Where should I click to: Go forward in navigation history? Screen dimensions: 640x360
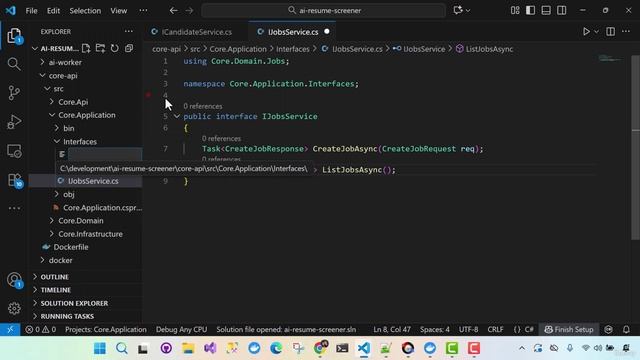[189, 10]
